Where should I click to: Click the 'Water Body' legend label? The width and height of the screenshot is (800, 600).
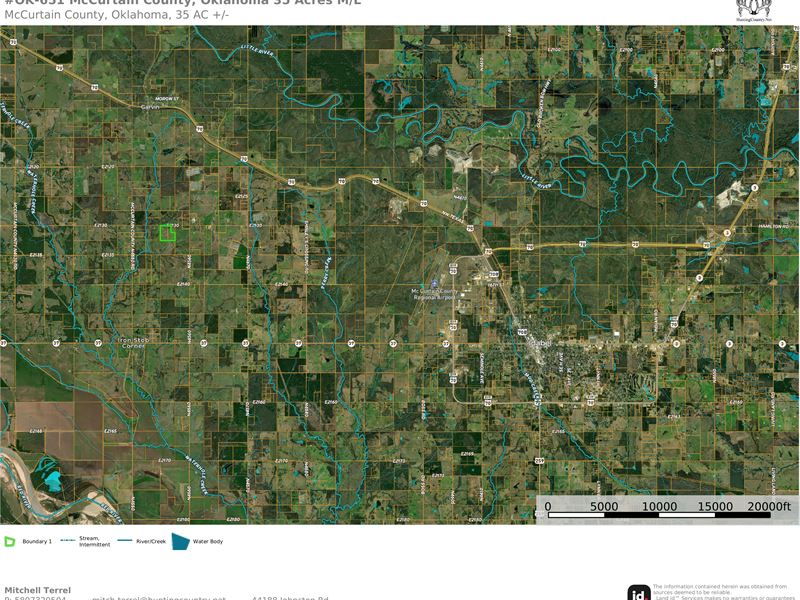(x=208, y=541)
